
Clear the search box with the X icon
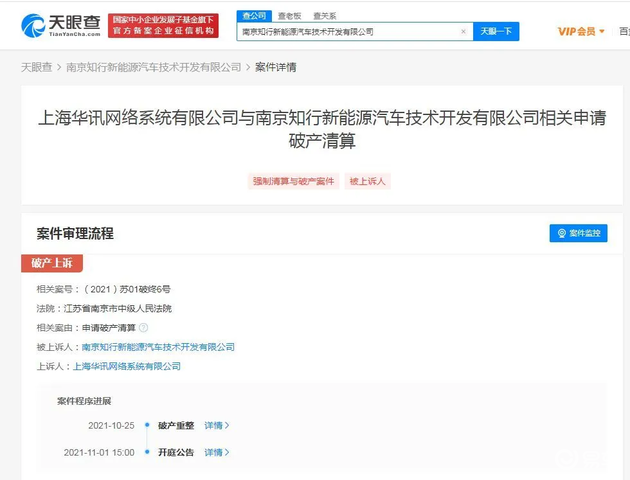463,32
